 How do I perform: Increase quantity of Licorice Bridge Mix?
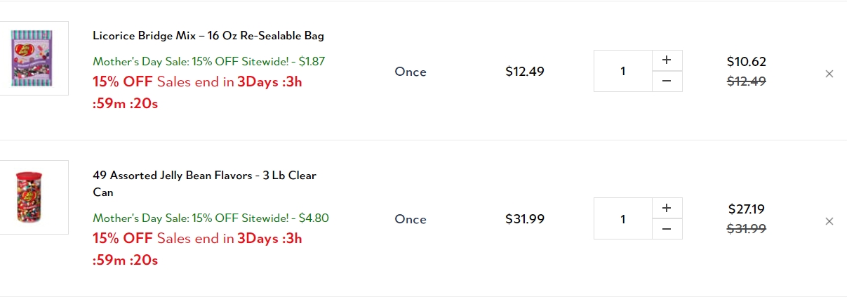pyautogui.click(x=667, y=60)
